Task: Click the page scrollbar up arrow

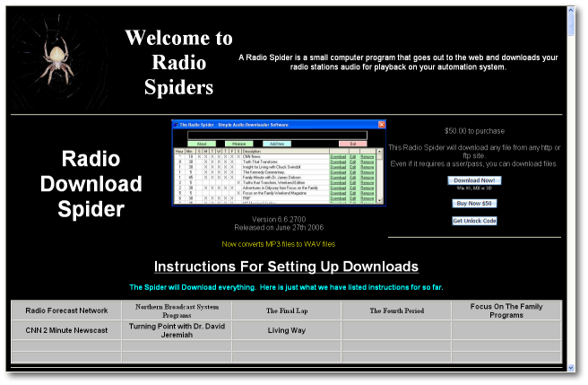Action: coord(571,10)
